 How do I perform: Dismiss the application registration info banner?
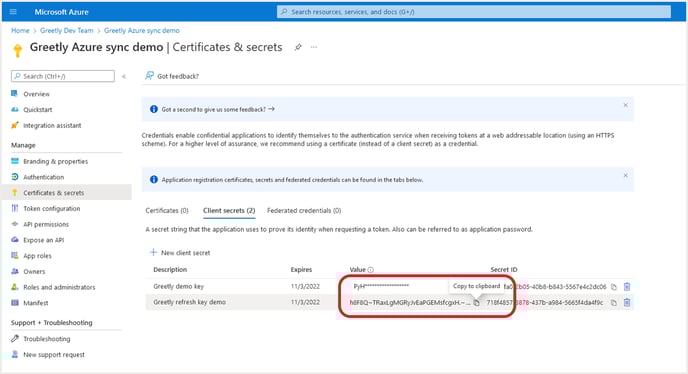click(626, 176)
